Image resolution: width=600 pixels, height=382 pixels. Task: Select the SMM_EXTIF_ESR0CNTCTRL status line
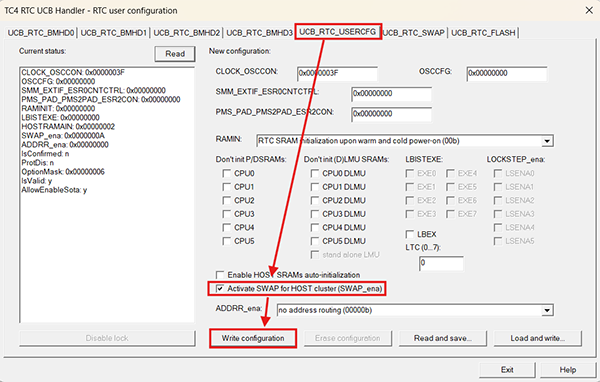93,90
